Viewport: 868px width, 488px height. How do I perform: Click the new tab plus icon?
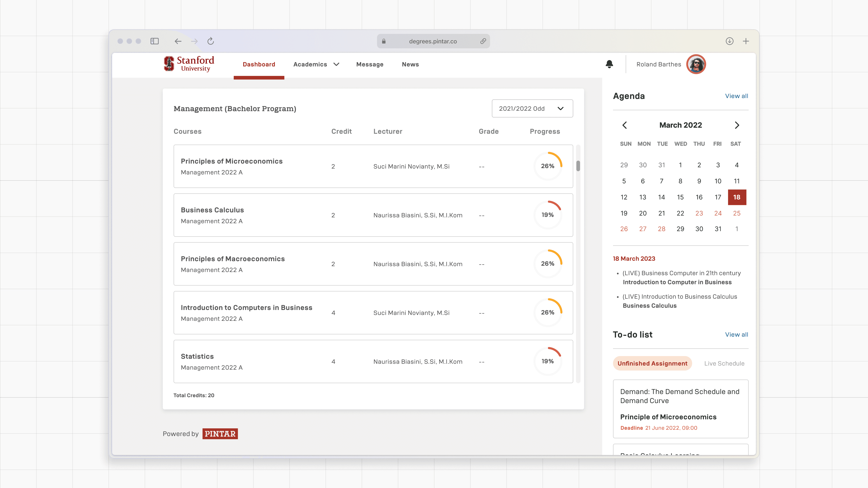(x=746, y=41)
